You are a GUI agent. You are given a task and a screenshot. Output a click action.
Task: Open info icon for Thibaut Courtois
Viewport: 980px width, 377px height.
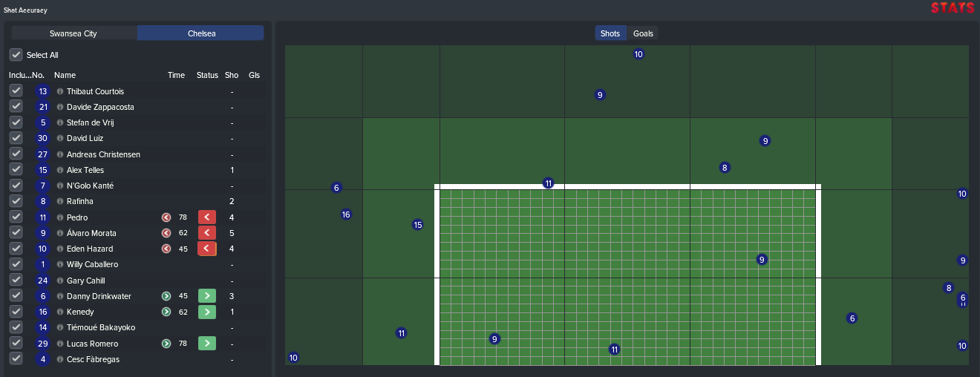(x=60, y=91)
